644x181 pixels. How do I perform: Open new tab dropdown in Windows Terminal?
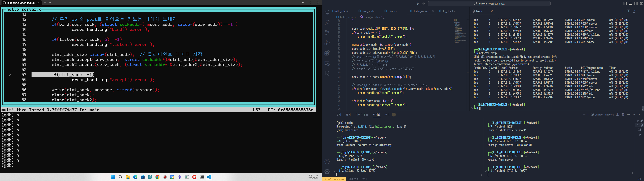pos(50,3)
